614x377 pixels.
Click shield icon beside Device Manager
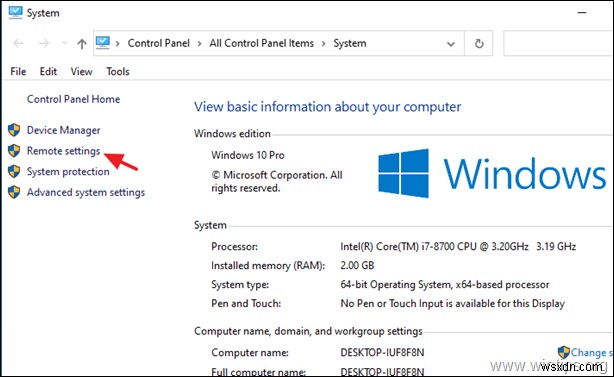click(14, 130)
